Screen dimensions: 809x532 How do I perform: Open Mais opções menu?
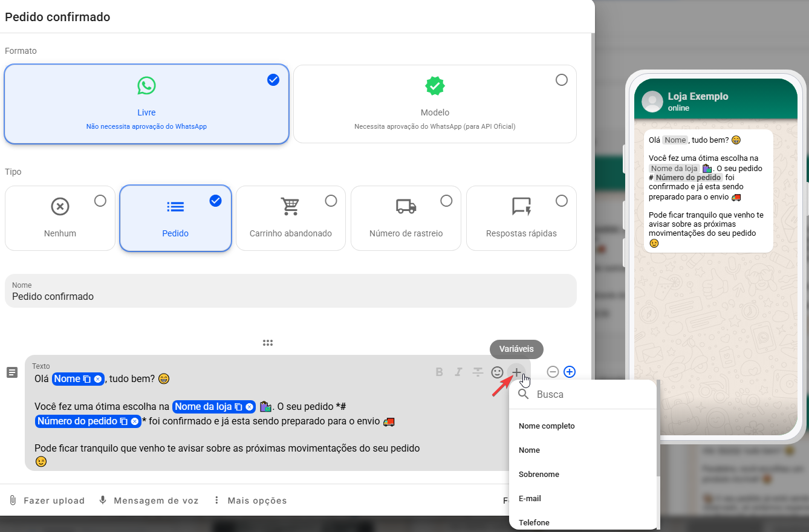[250, 501]
